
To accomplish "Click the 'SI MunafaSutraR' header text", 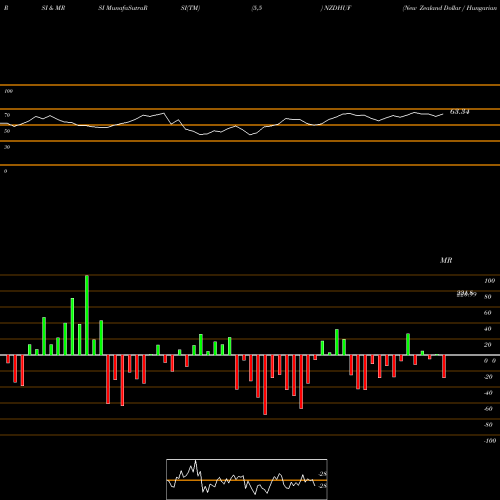I will tap(123, 8).
